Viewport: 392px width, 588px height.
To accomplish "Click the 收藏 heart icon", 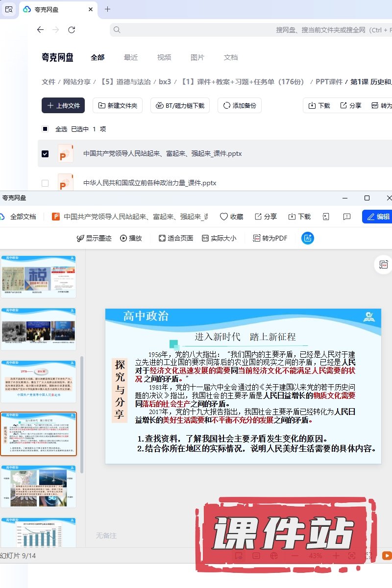I will click(224, 217).
